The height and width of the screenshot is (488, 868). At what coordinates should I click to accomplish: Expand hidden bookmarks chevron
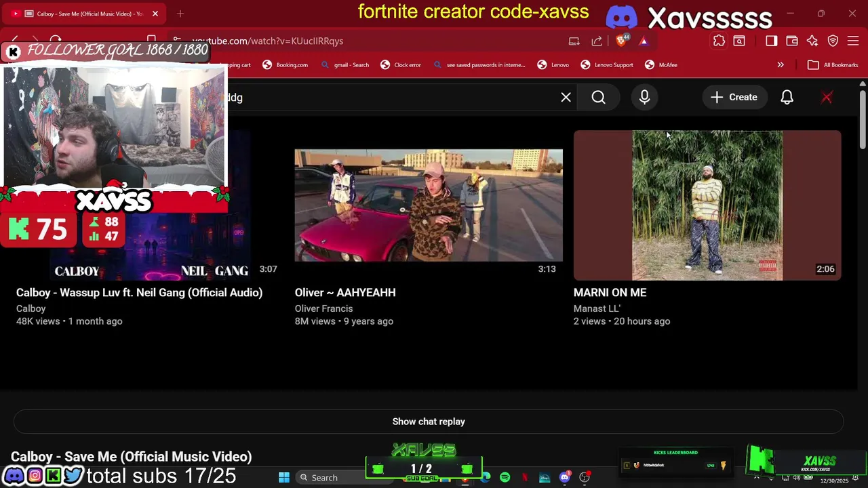click(781, 65)
